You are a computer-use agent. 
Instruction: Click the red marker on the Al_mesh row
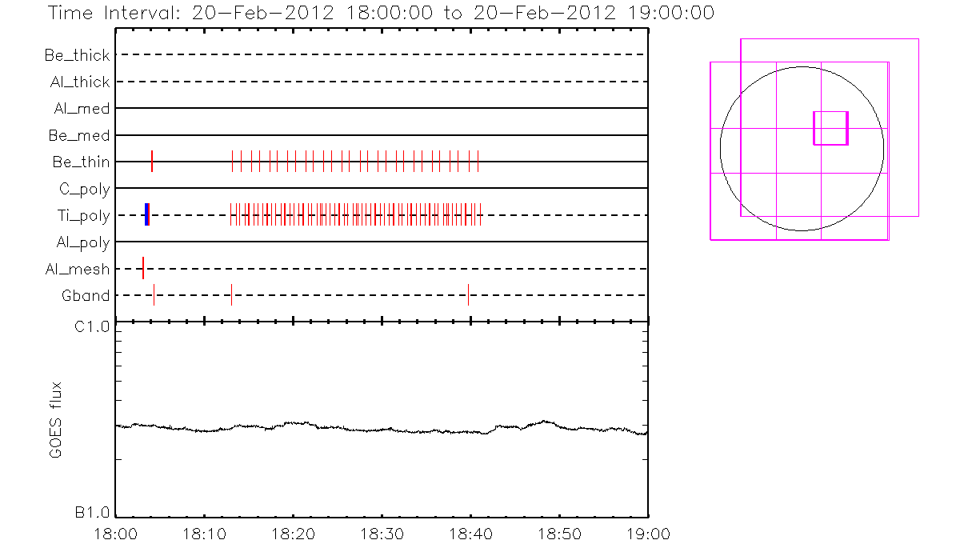click(x=142, y=268)
